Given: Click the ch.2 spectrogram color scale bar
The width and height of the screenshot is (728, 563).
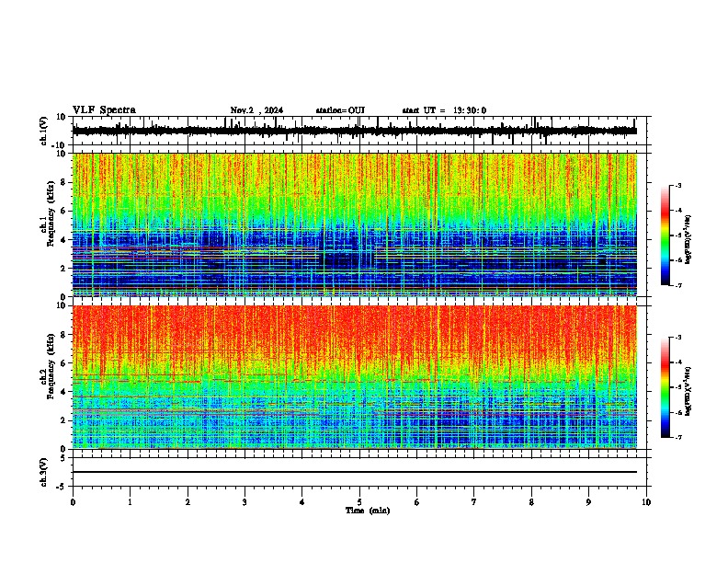Looking at the screenshot, I should click(665, 387).
